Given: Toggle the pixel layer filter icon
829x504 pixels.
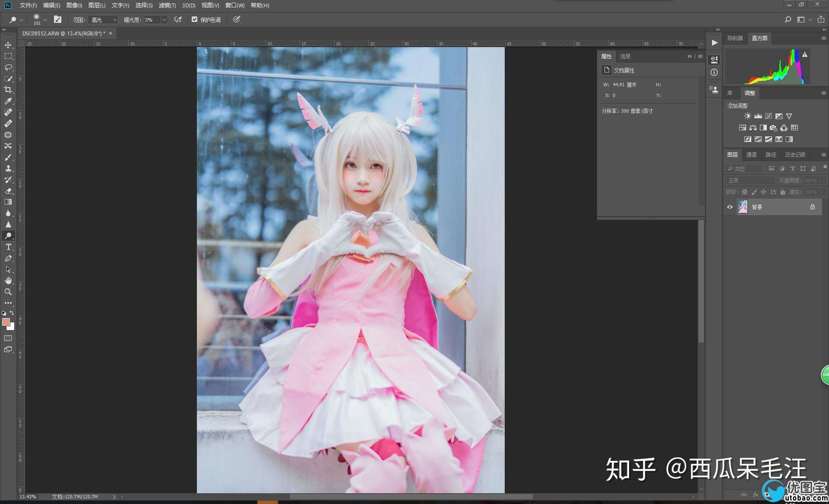Looking at the screenshot, I should [772, 169].
